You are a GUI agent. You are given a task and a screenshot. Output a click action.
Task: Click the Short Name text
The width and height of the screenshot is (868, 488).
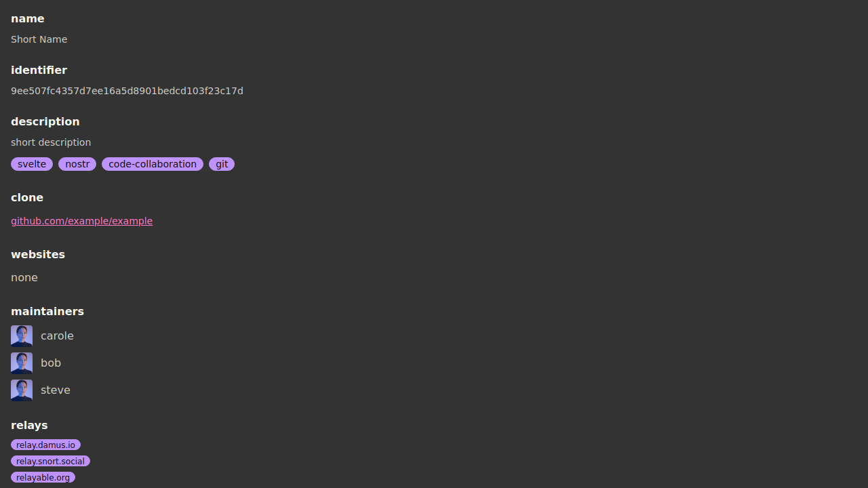click(x=39, y=39)
